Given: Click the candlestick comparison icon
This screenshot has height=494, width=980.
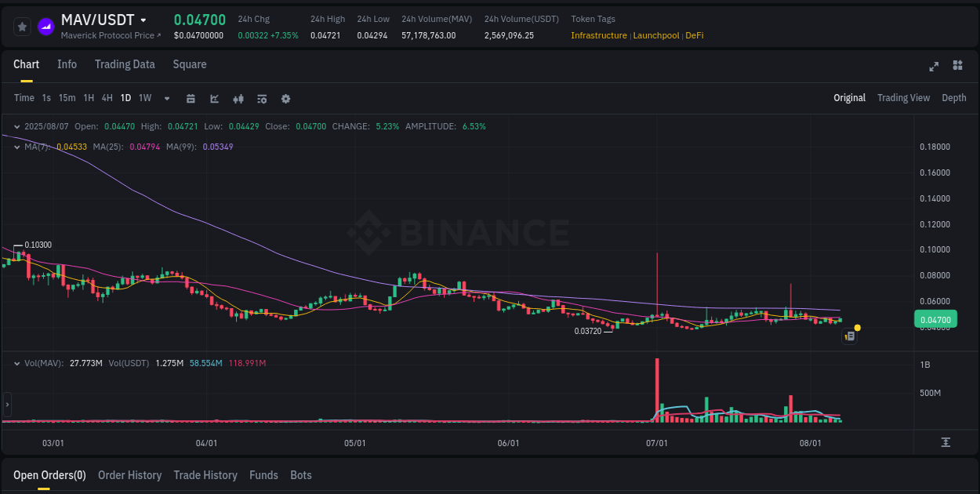Looking at the screenshot, I should pos(238,98).
